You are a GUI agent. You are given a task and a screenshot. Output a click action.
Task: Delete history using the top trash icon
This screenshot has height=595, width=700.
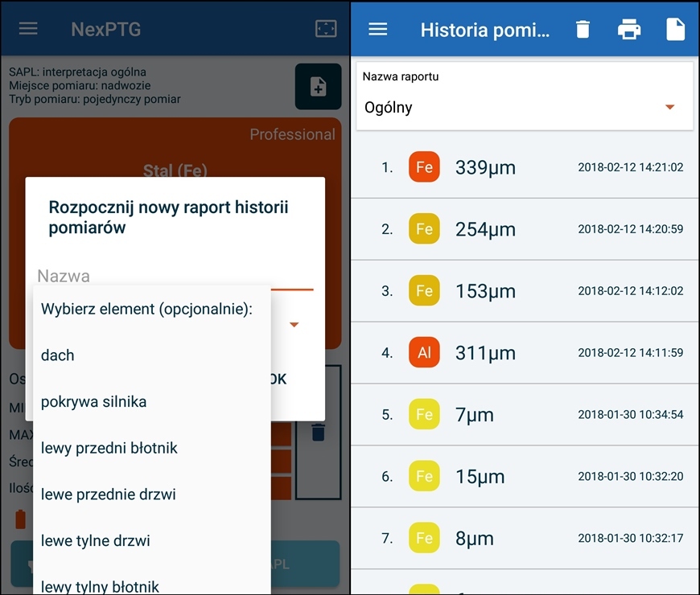tap(583, 30)
